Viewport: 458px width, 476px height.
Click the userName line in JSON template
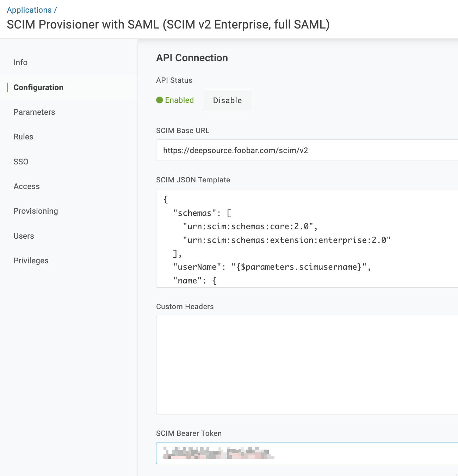click(x=272, y=267)
